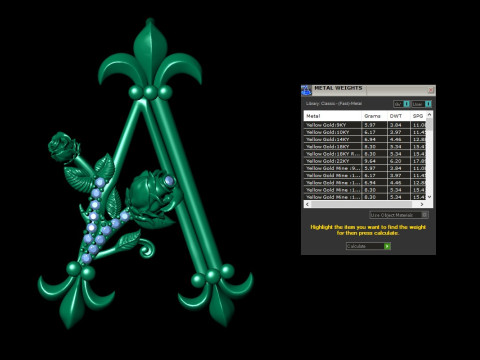The width and height of the screenshot is (480, 360).
Task: Select the Yellow Gold:14KY row
Action: pyautogui.click(x=365, y=139)
